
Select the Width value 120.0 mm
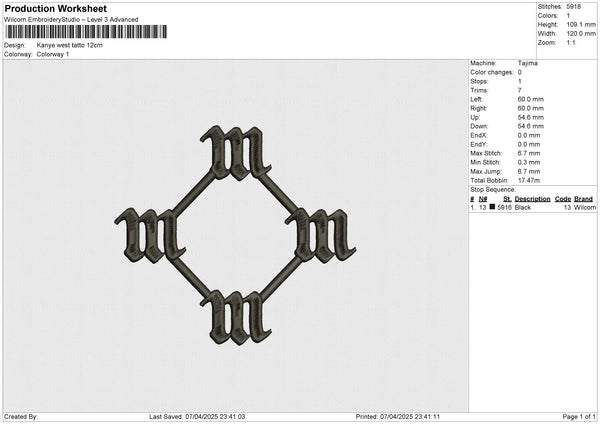(x=581, y=34)
